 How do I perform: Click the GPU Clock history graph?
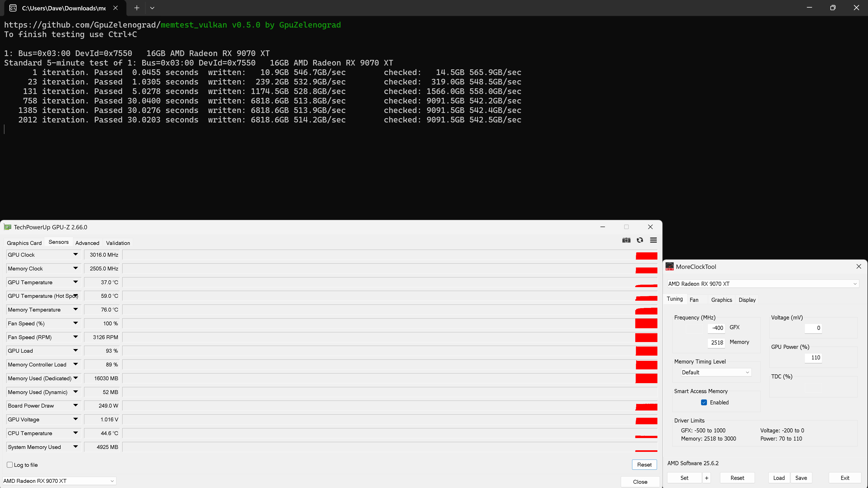pos(390,255)
